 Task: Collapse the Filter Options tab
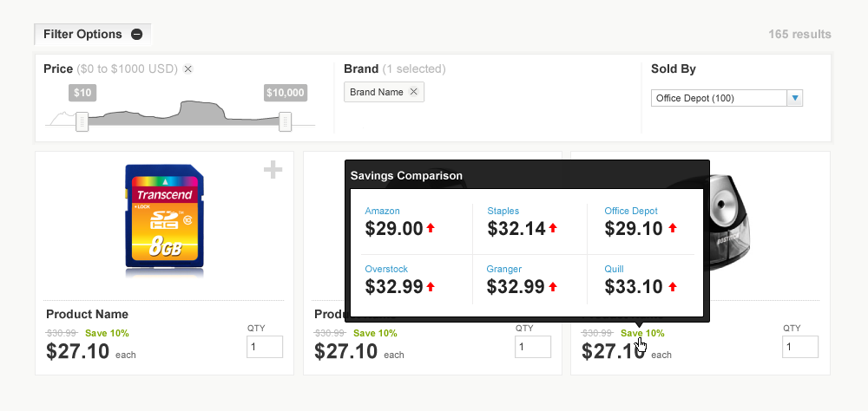93,35
